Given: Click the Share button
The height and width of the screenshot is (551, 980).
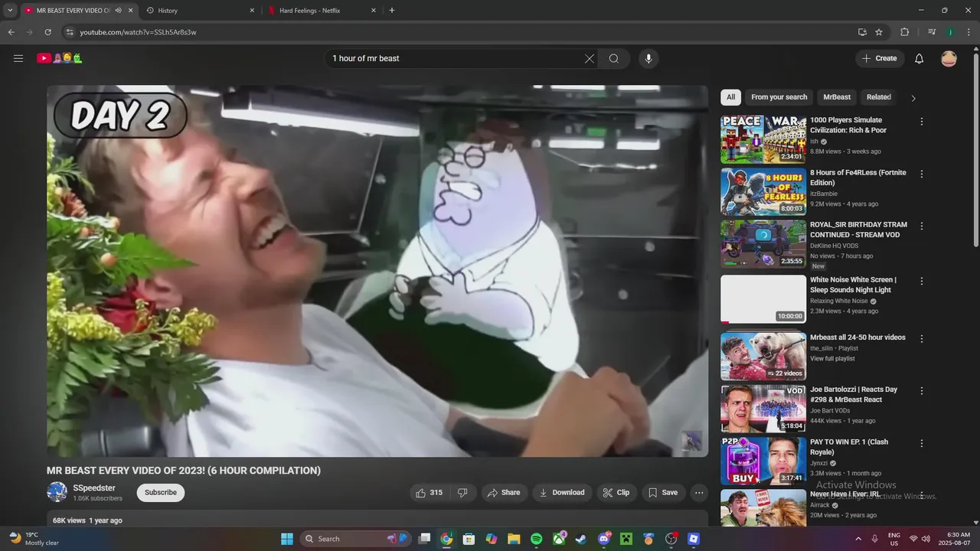Looking at the screenshot, I should (504, 493).
